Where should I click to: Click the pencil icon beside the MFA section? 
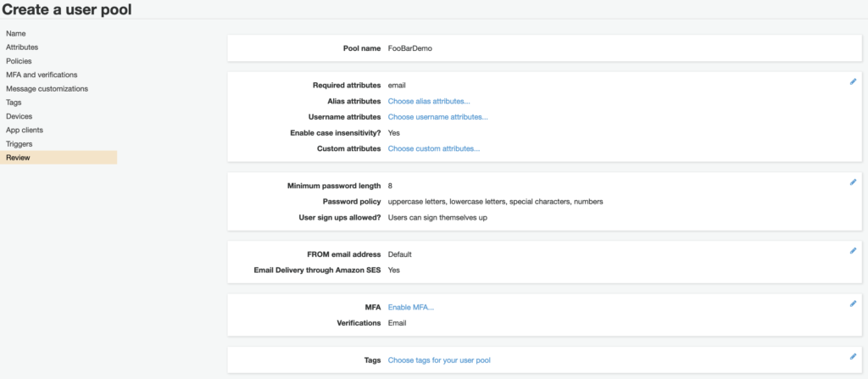click(853, 303)
